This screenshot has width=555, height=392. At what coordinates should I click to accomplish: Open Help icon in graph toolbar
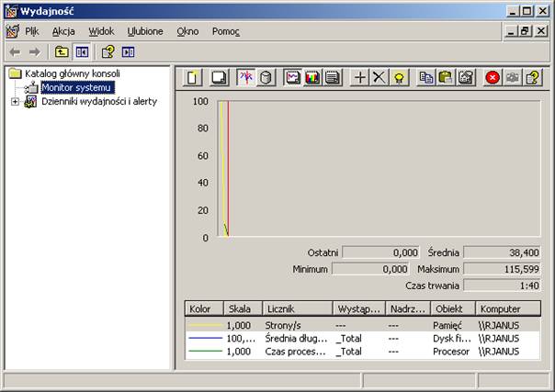532,77
